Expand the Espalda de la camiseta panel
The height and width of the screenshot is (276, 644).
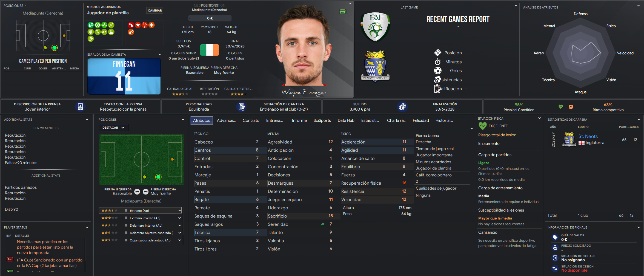[160, 54]
